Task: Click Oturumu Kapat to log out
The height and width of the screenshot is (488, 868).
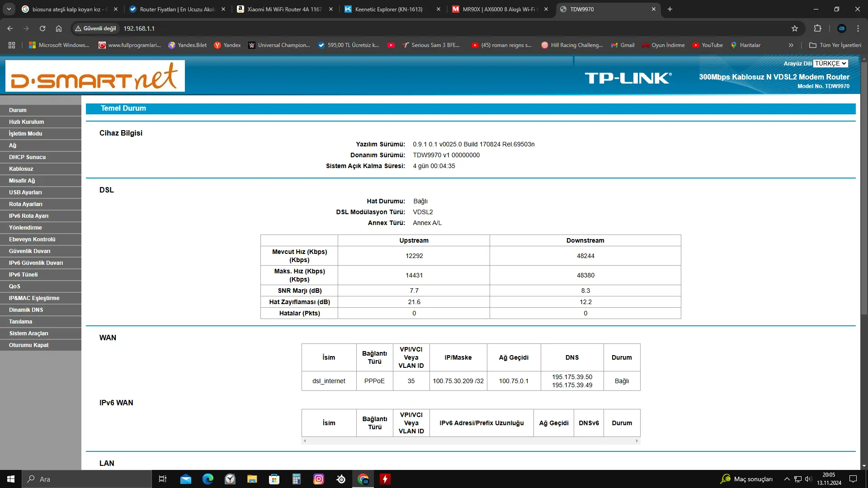Action: point(41,345)
